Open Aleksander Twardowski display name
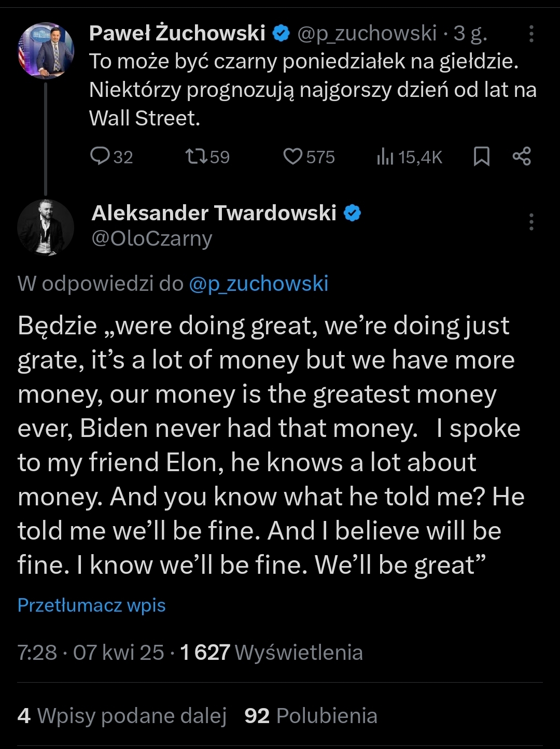Image resolution: width=560 pixels, height=749 pixels. click(214, 213)
